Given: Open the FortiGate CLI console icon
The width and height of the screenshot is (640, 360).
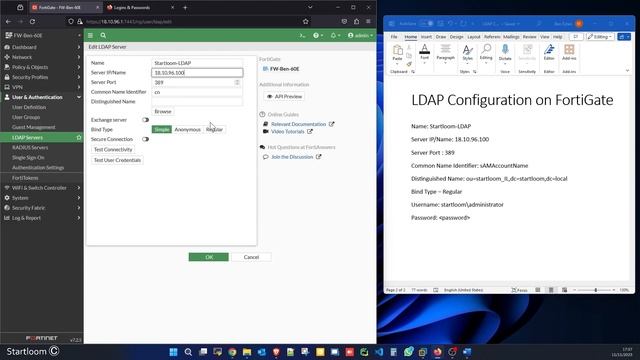Looking at the screenshot, I should click(302, 36).
